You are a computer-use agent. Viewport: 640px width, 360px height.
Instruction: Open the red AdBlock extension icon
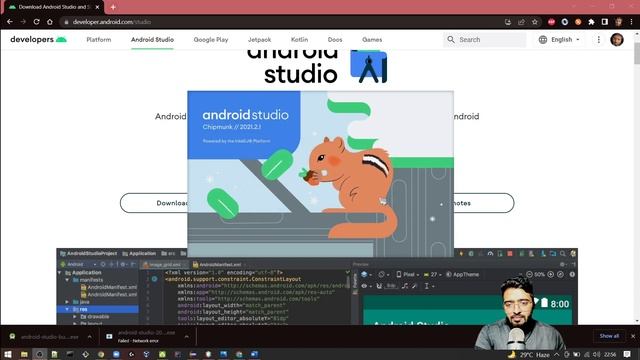click(x=551, y=22)
